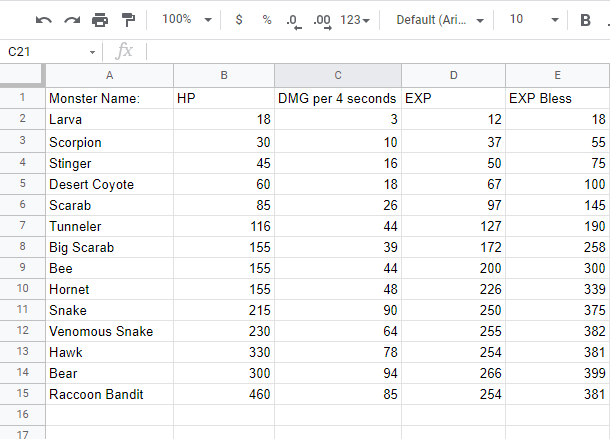The image size is (610, 439).
Task: Click the 'Tunneler' cell
Action: pos(110,226)
